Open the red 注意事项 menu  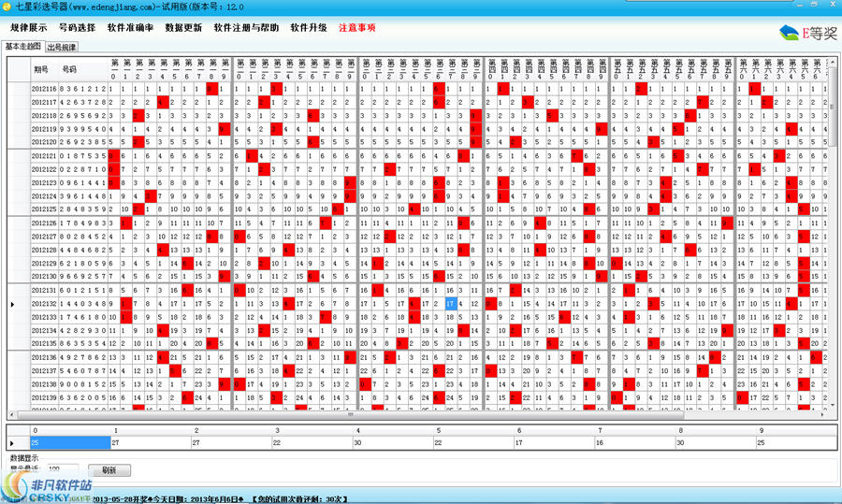pyautogui.click(x=357, y=27)
